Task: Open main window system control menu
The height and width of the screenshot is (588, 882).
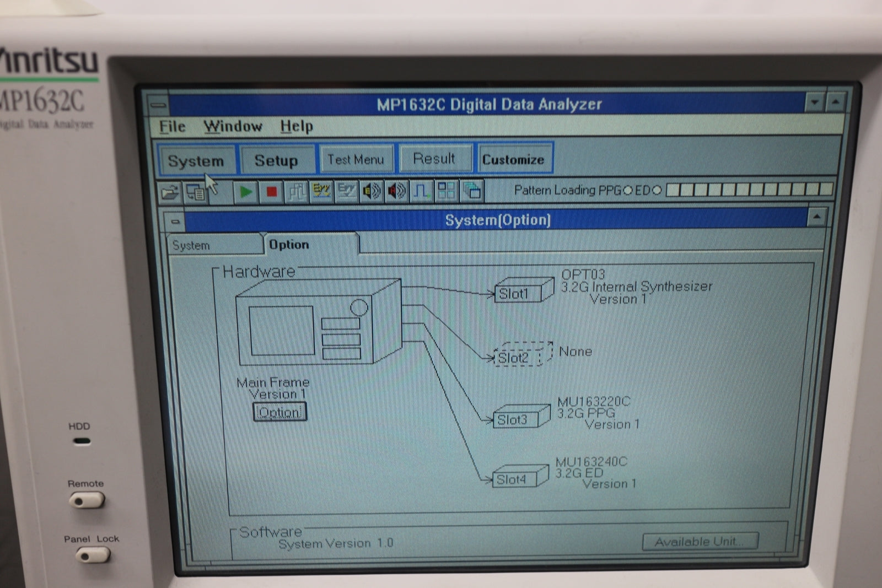Action: (x=158, y=104)
